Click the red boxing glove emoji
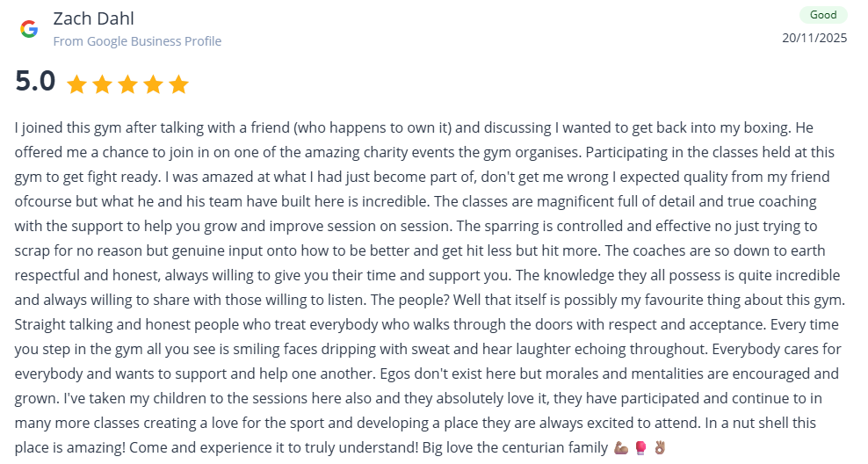The image size is (868, 464). pyautogui.click(x=640, y=447)
